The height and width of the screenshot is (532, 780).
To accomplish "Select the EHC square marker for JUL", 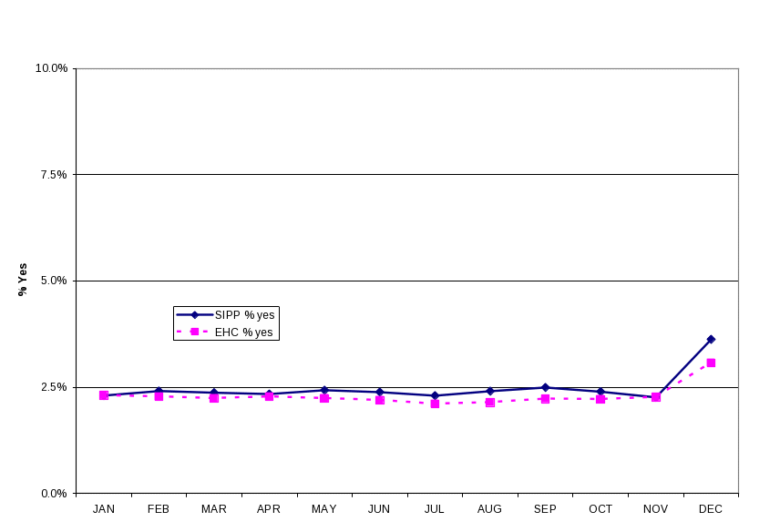I will click(x=435, y=404).
